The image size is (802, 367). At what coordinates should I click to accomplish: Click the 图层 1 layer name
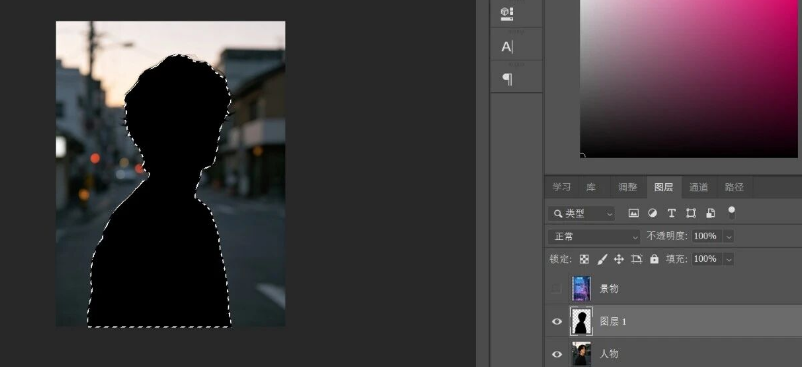613,322
